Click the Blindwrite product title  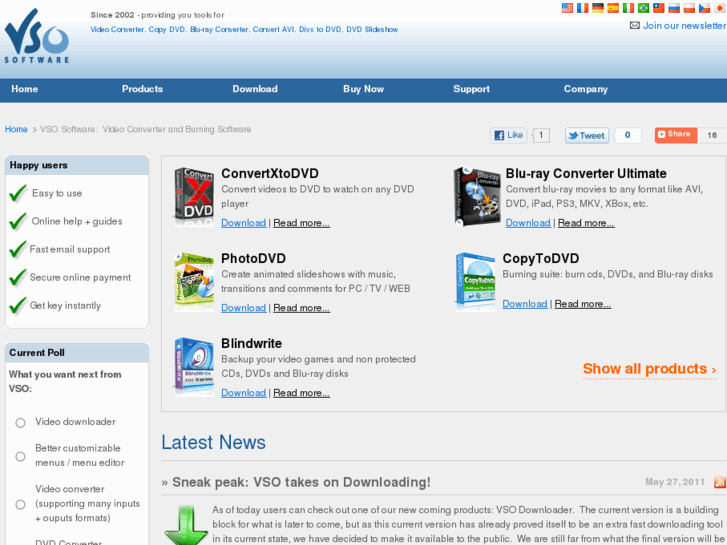[x=252, y=343]
